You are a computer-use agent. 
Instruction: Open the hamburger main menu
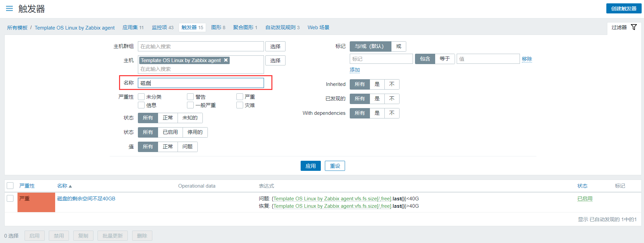(x=9, y=9)
